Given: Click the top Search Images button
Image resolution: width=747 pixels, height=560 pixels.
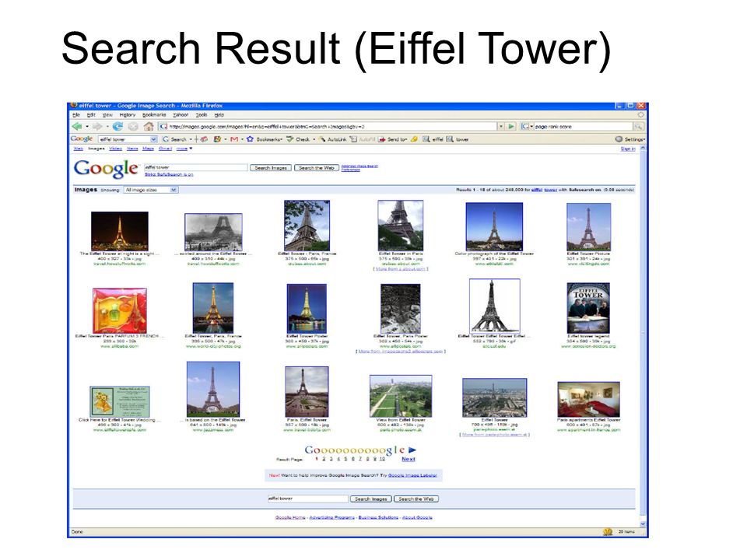Looking at the screenshot, I should tap(271, 168).
